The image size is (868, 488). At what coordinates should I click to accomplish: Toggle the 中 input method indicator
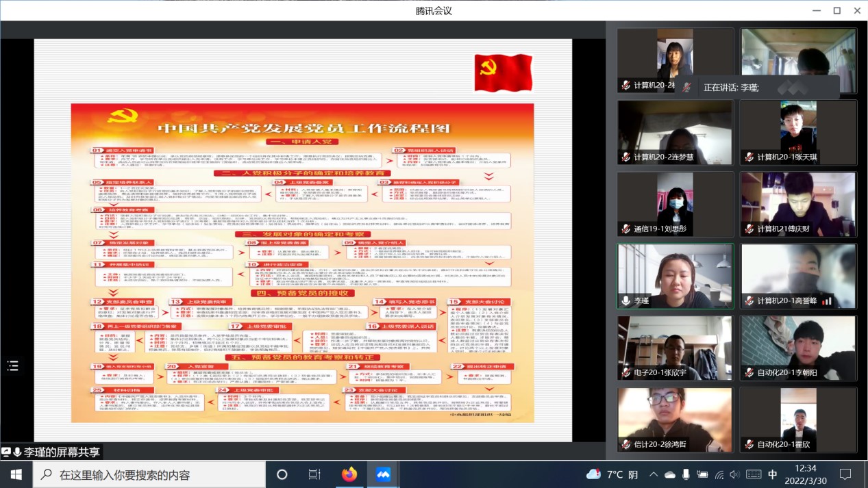tap(773, 474)
